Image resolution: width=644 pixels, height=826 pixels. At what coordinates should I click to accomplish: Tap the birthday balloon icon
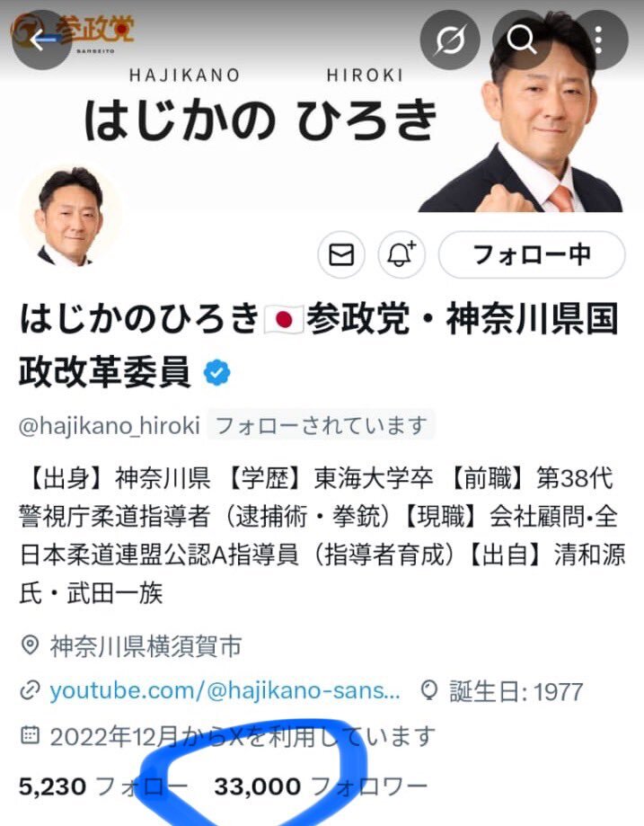point(429,690)
